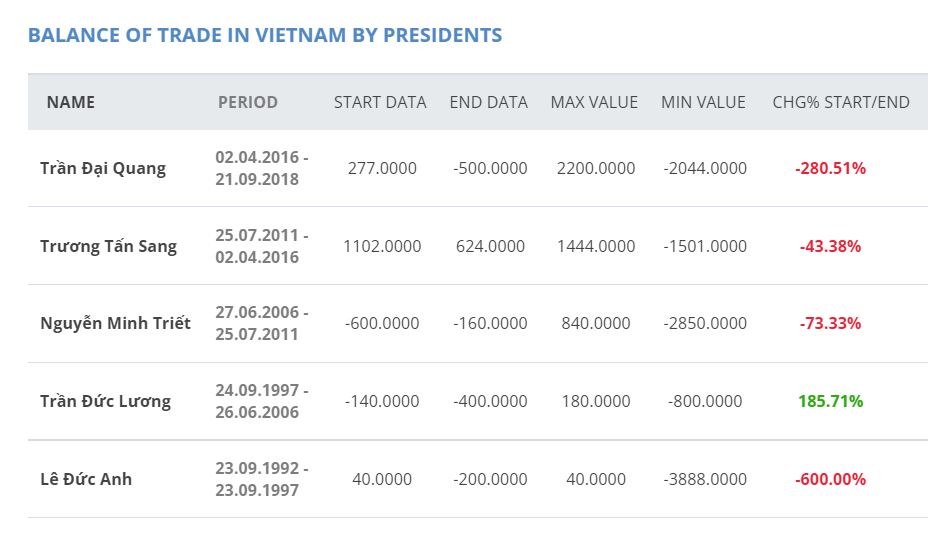
Task: Click the END DATA column header
Action: (x=488, y=102)
